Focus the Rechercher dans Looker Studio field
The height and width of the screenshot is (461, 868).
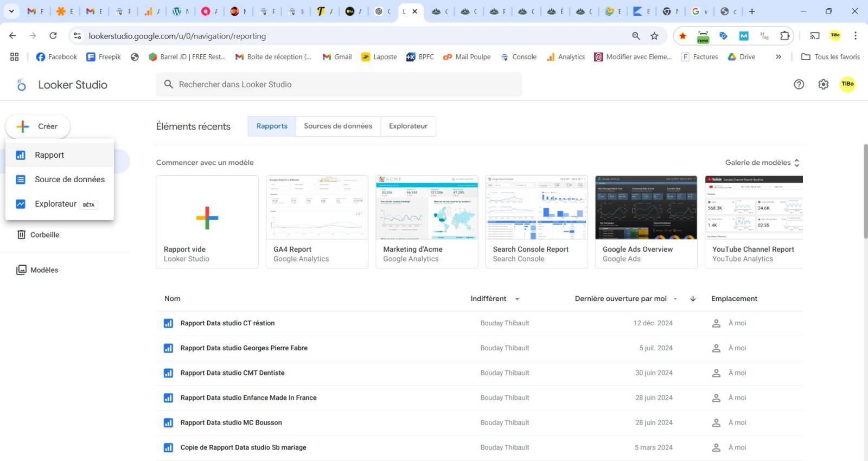click(x=339, y=85)
